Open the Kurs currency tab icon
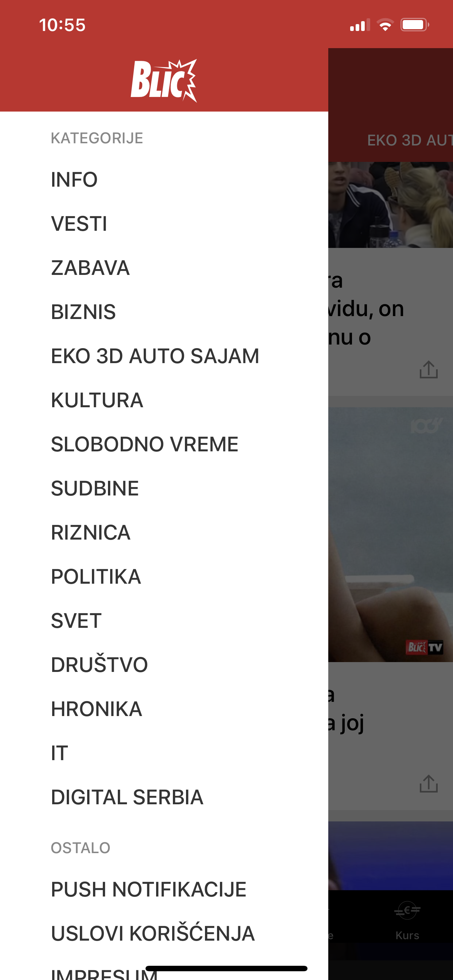The width and height of the screenshot is (453, 980). tap(407, 910)
